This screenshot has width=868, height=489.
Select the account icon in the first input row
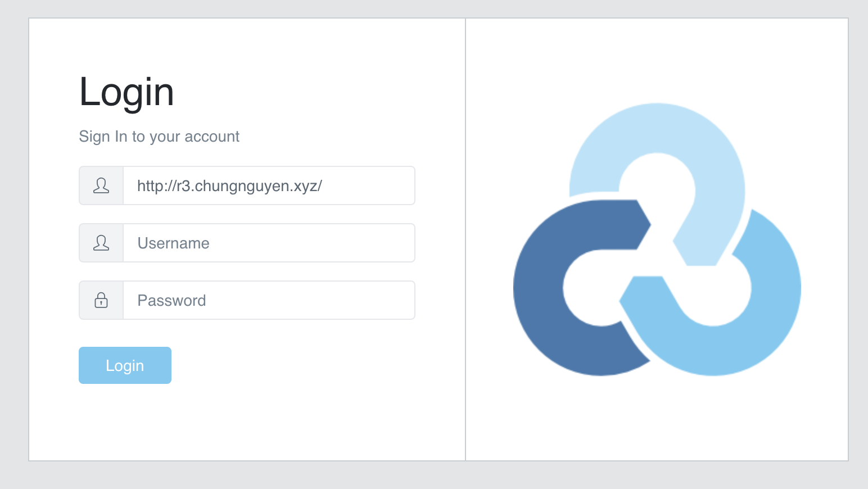point(101,185)
